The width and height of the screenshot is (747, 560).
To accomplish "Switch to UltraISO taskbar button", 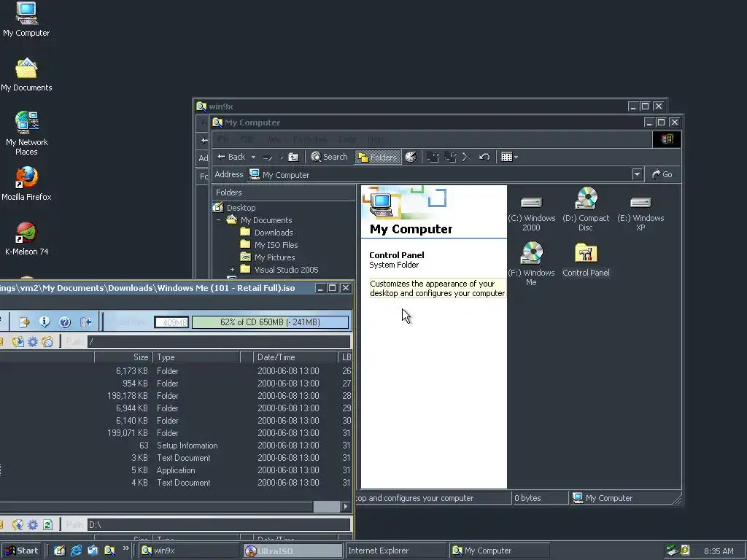I will pyautogui.click(x=292, y=551).
